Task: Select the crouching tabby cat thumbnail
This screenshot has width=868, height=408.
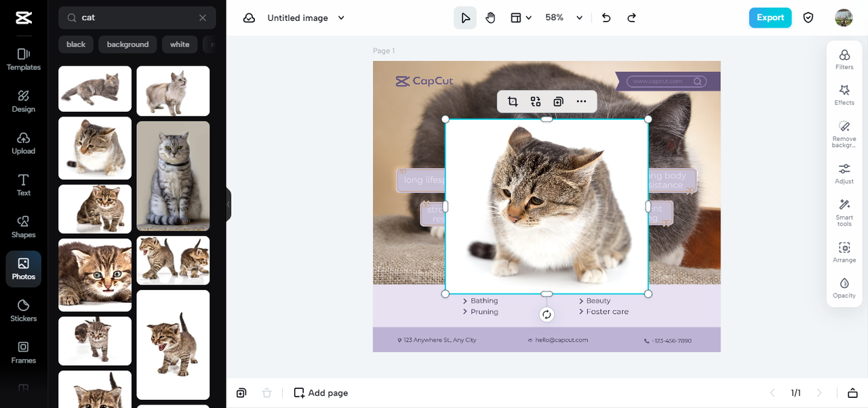Action: (x=95, y=148)
